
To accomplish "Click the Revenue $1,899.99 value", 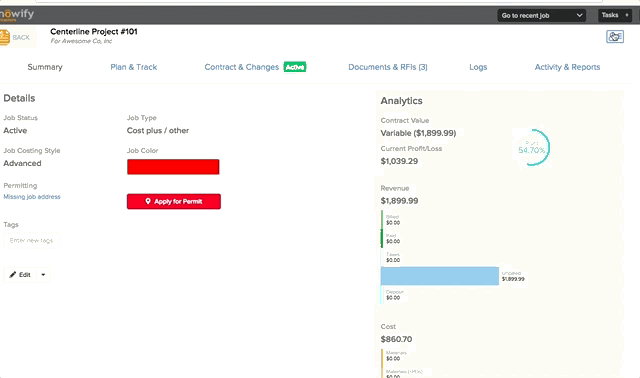I will pyautogui.click(x=399, y=201).
